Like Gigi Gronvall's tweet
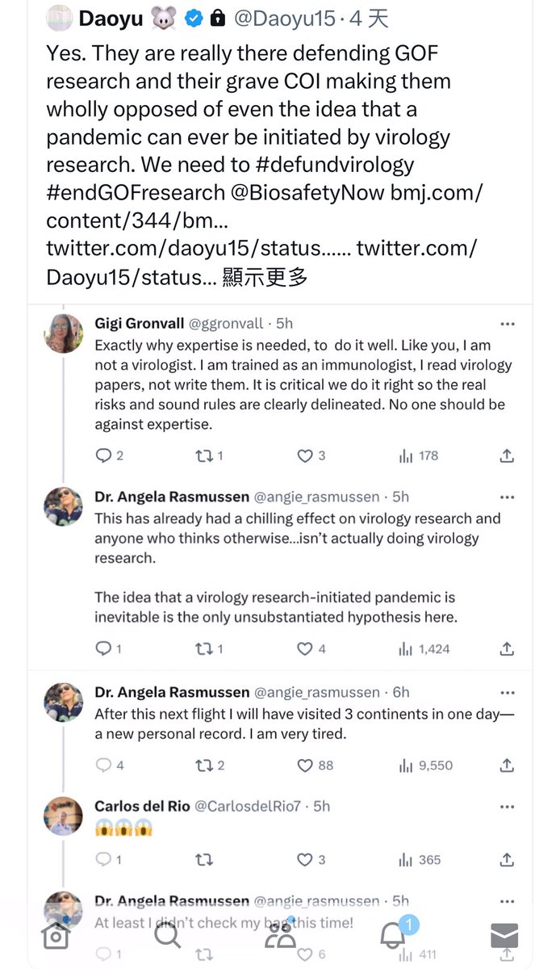This screenshot has height=969, width=560. (x=305, y=456)
